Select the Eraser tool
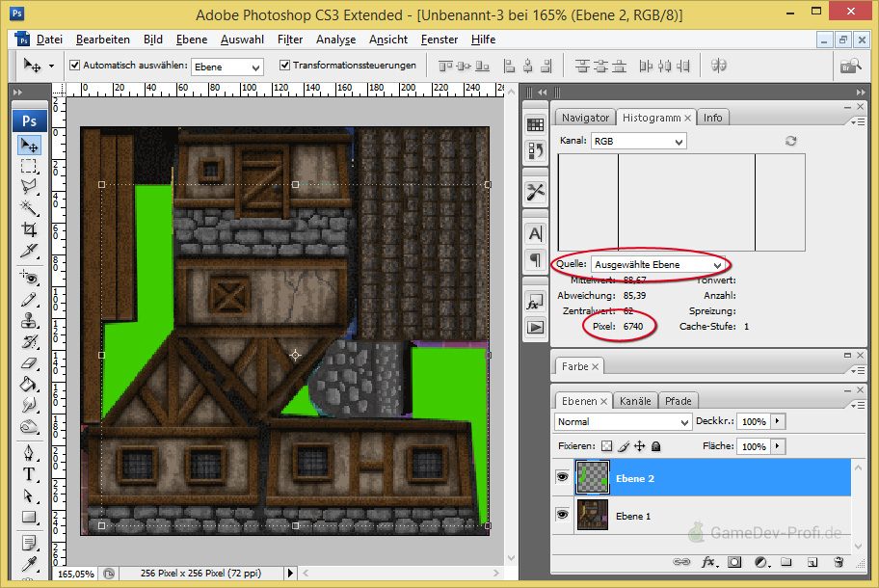This screenshot has width=879, height=588. [x=29, y=363]
